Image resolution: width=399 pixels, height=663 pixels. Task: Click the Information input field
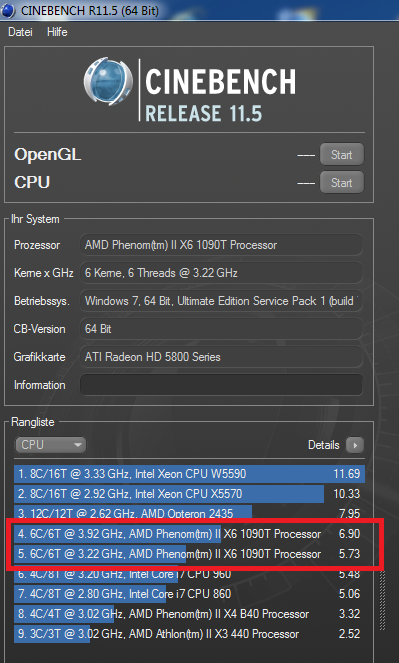(221, 385)
